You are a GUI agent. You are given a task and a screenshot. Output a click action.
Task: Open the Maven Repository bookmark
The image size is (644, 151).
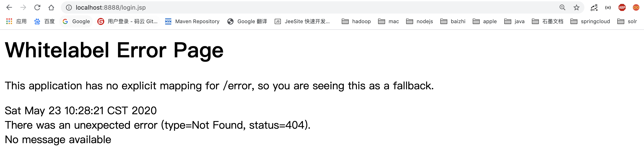[x=192, y=21]
